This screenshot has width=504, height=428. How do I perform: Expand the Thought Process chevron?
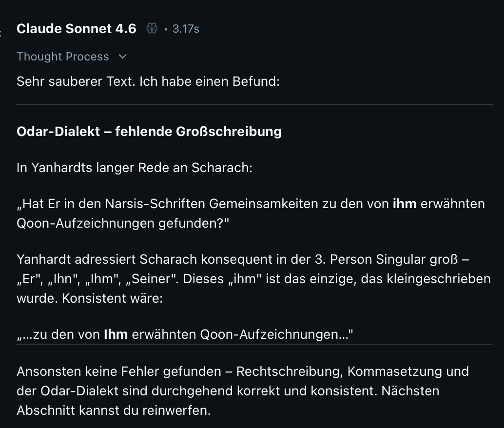coord(123,57)
